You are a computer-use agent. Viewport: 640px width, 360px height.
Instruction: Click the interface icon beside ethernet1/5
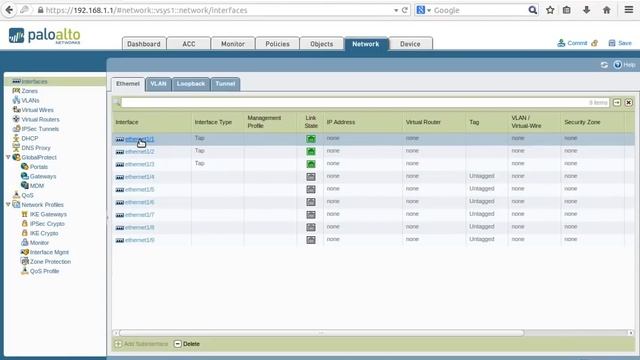tap(120, 190)
